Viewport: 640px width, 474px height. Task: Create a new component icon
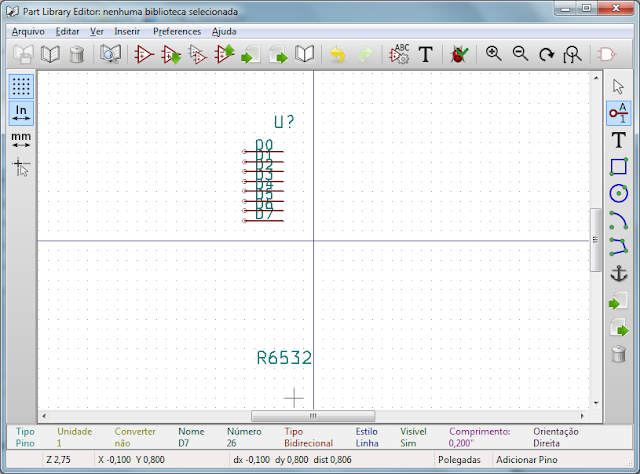(x=144, y=54)
